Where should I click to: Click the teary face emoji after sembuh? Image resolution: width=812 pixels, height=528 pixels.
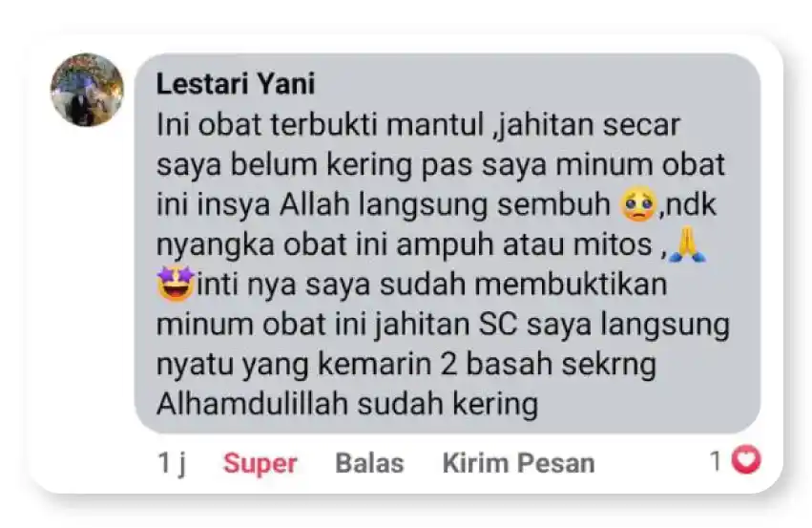coord(638,205)
